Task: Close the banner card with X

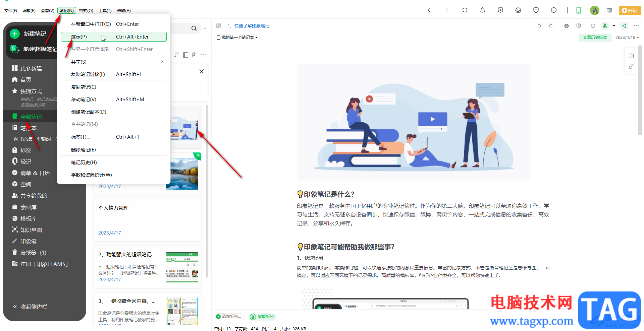Action: pyautogui.click(x=202, y=71)
